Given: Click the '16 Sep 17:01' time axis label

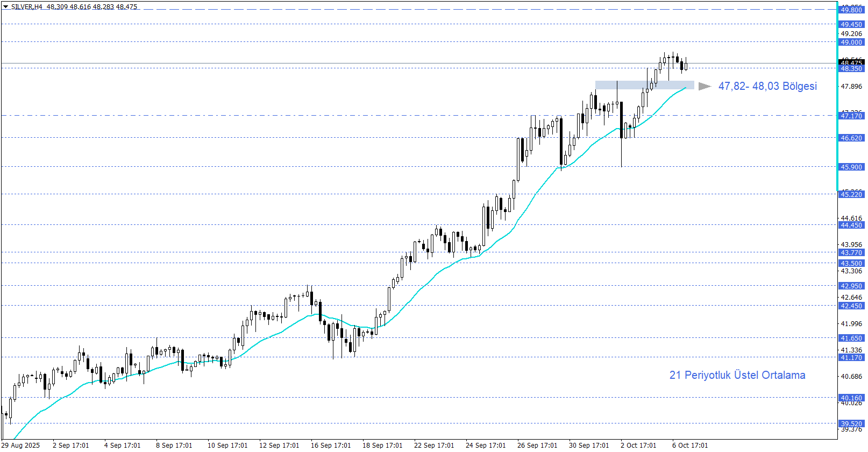Looking at the screenshot, I should pyautogui.click(x=331, y=446).
